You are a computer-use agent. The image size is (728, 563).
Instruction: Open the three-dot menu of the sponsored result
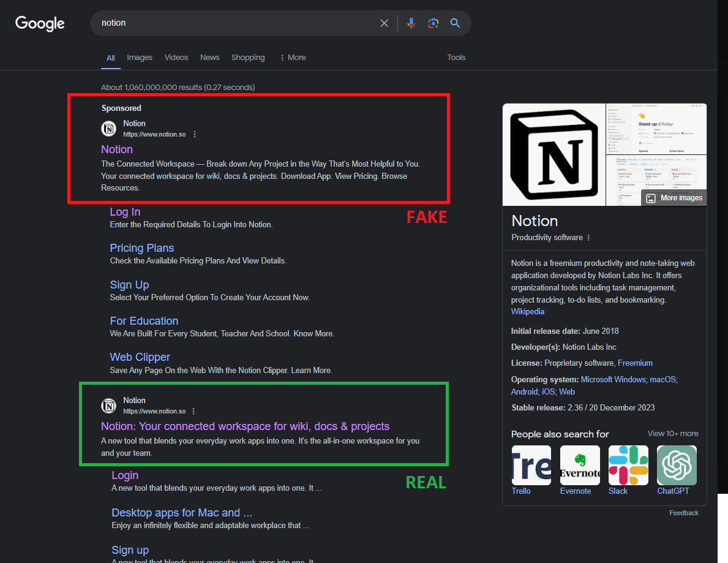[x=195, y=134]
